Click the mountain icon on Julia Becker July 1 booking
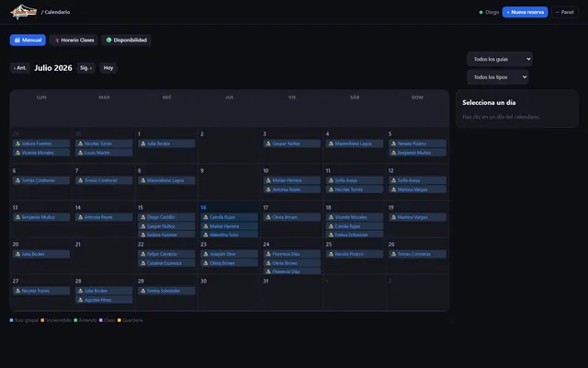588x368 pixels. 143,144
